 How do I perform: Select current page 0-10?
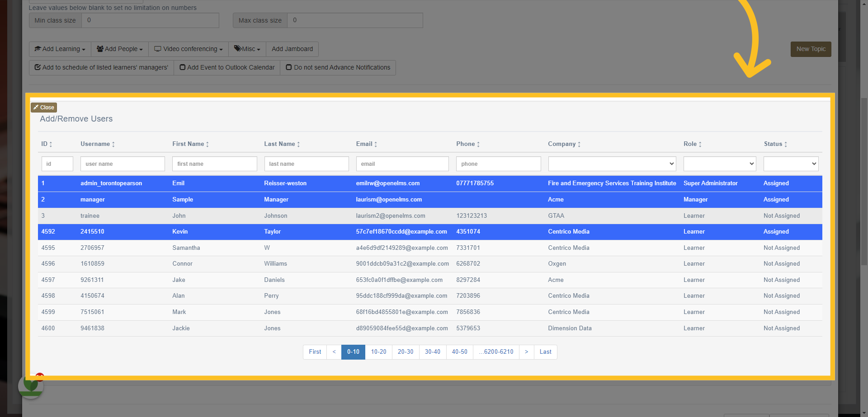(353, 352)
